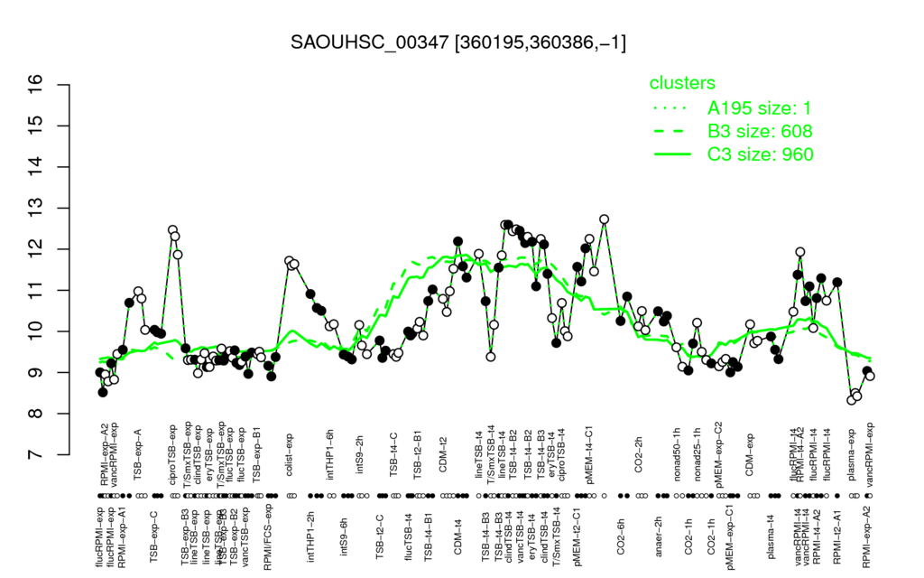The width and height of the screenshot is (924, 578).
Task: Click x-axis label 'CDM-t2'
Action: point(443,456)
